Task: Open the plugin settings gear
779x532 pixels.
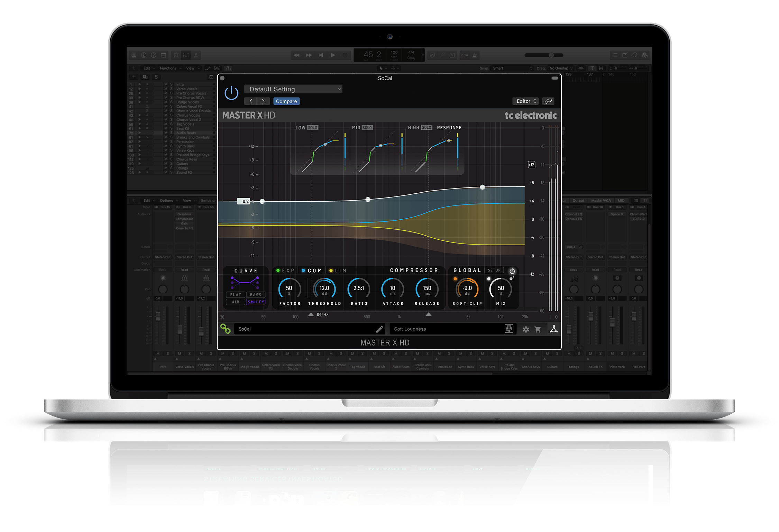Action: tap(526, 329)
